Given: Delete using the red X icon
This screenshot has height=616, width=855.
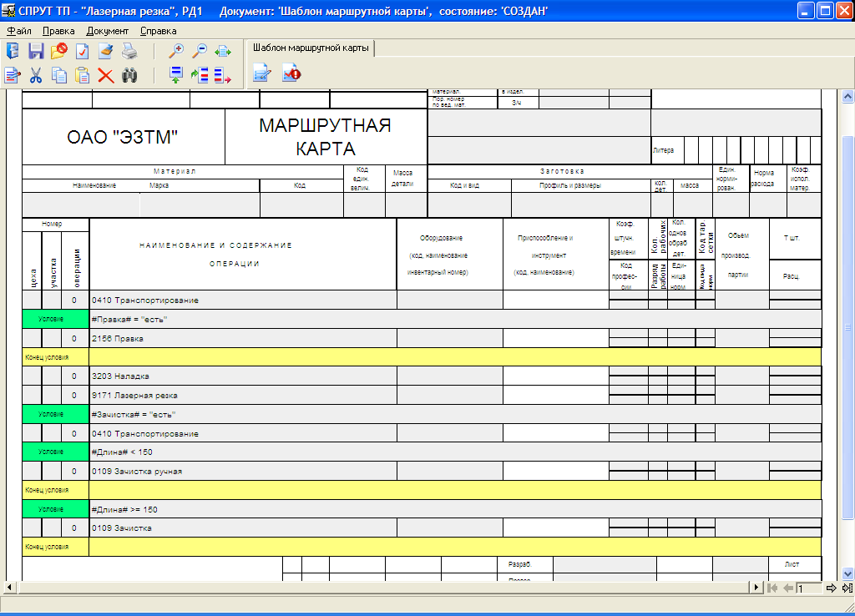Looking at the screenshot, I should click(x=106, y=75).
